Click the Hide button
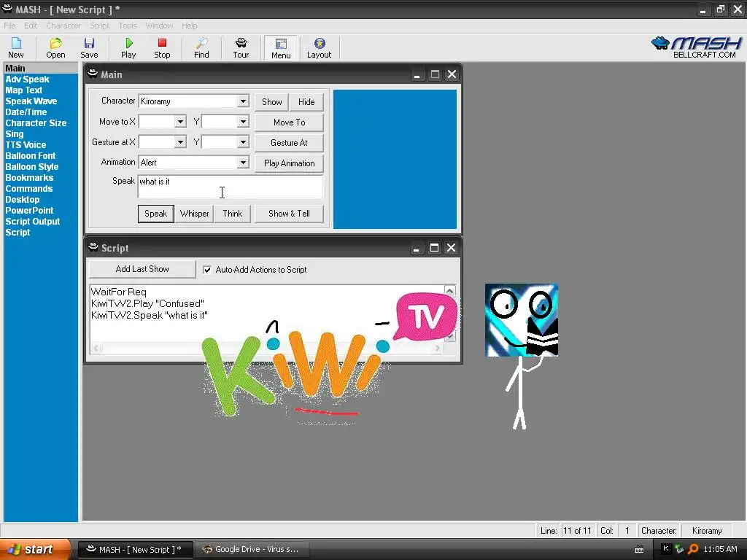747x560 pixels. pos(306,102)
